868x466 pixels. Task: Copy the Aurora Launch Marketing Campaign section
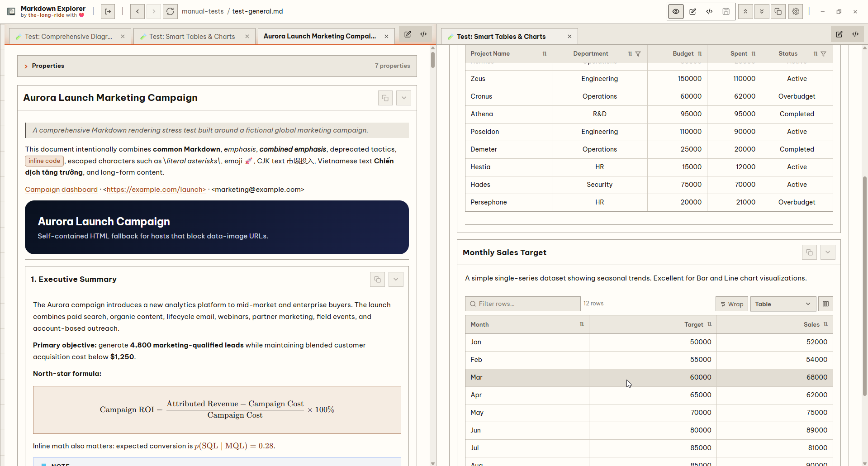(385, 98)
